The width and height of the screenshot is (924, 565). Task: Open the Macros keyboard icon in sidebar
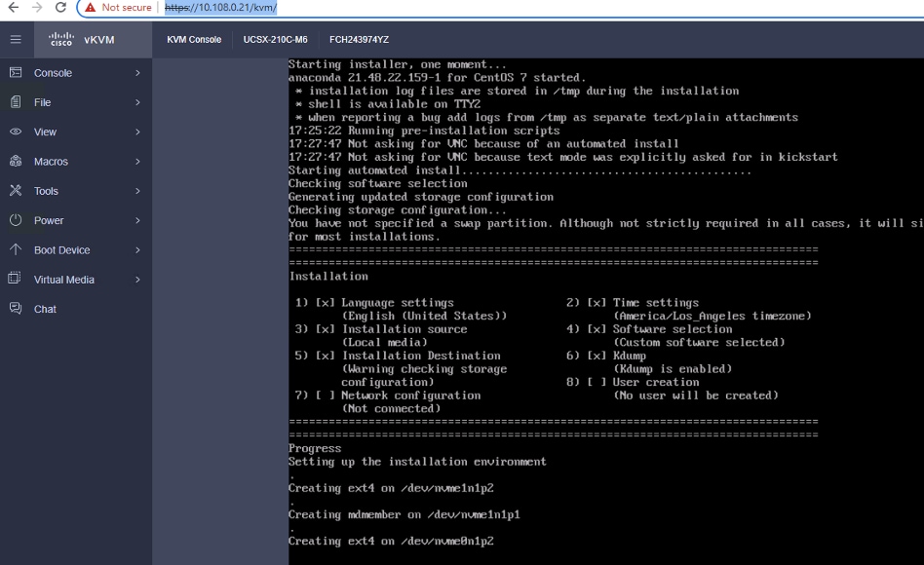tap(18, 161)
